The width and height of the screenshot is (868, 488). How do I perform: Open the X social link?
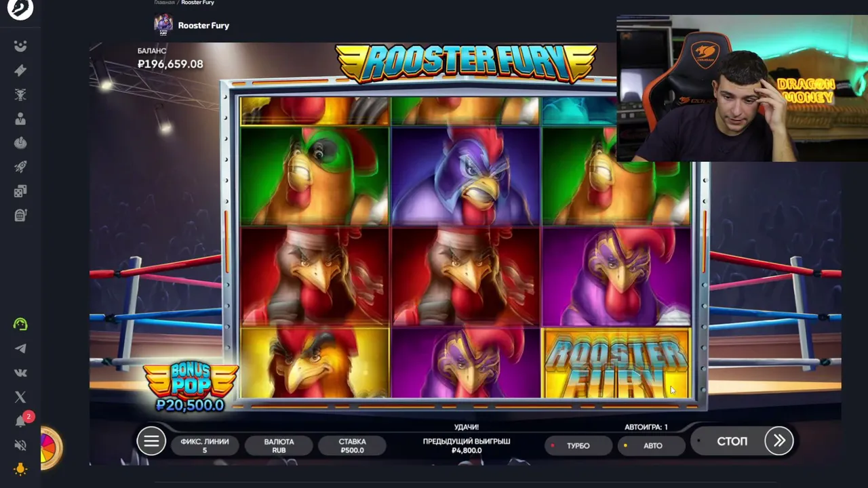coord(20,396)
